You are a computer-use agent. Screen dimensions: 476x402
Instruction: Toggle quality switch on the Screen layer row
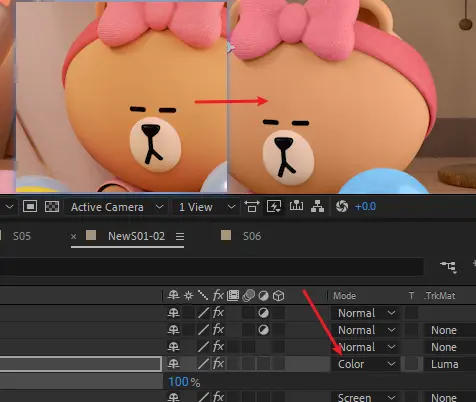point(203,397)
